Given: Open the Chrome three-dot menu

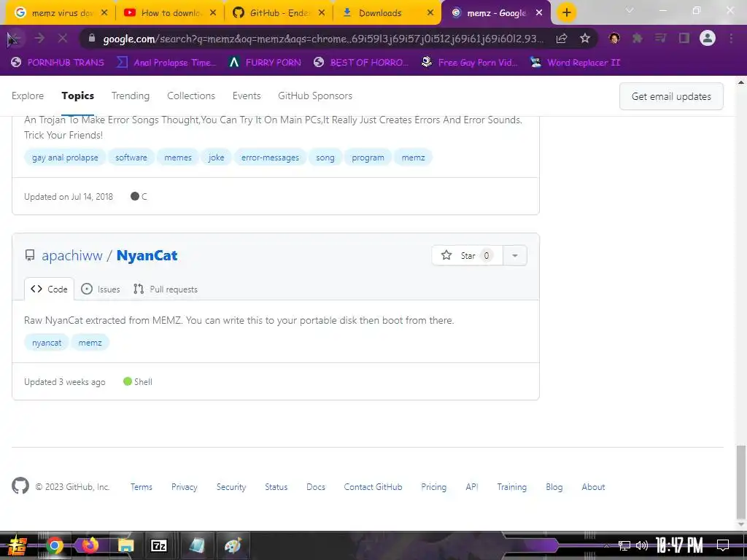Looking at the screenshot, I should (731, 38).
